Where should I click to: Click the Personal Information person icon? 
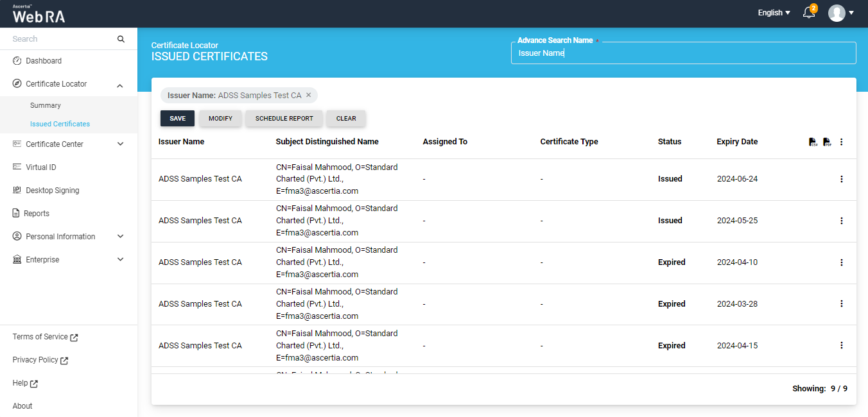17,237
